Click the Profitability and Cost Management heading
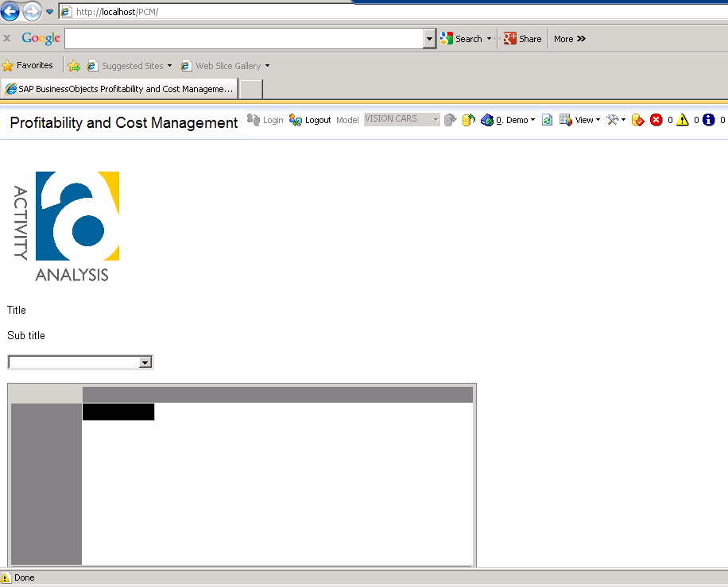 point(123,122)
